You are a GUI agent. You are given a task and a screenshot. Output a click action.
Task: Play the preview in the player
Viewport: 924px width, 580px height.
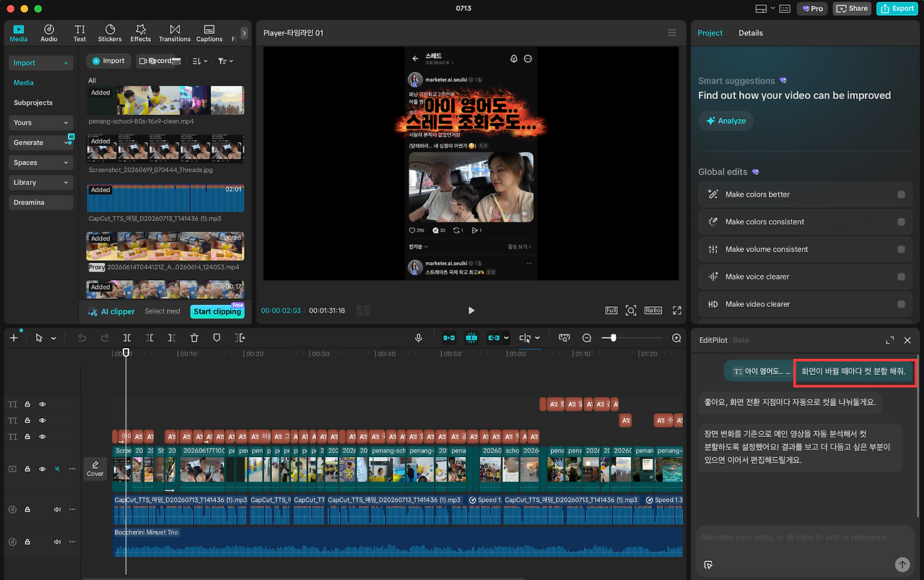pos(471,311)
